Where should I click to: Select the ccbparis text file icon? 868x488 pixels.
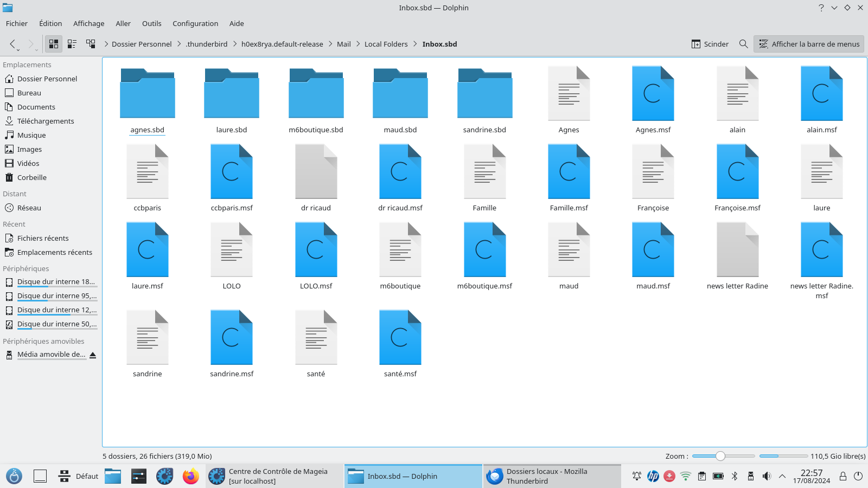[x=148, y=171]
